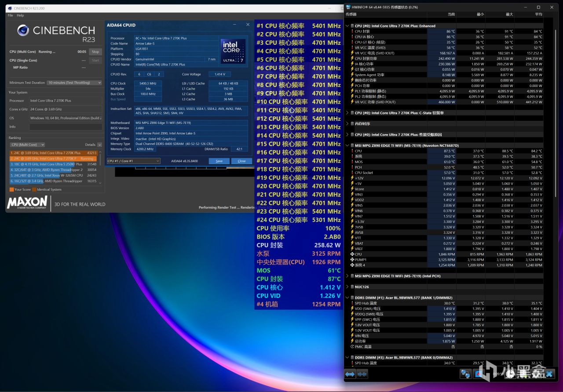The height and width of the screenshot is (392, 563).
Task: Click the Vcore voltage bolt icon in HWiNFO
Action: coord(352,189)
